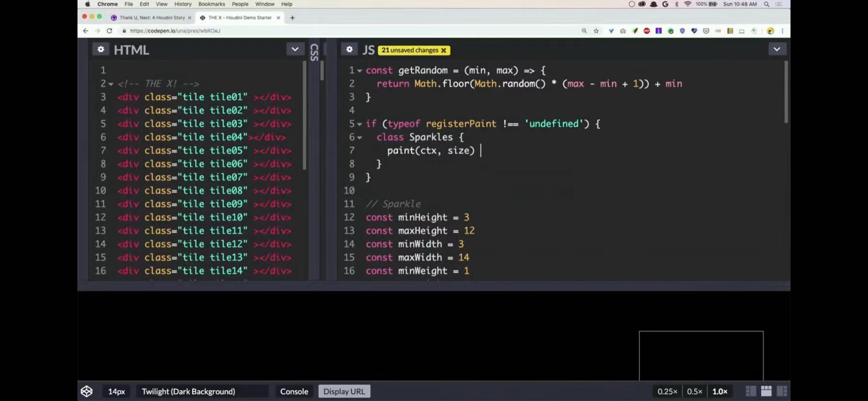
Task: Dismiss the 21 unsaved changes badge
Action: click(443, 50)
